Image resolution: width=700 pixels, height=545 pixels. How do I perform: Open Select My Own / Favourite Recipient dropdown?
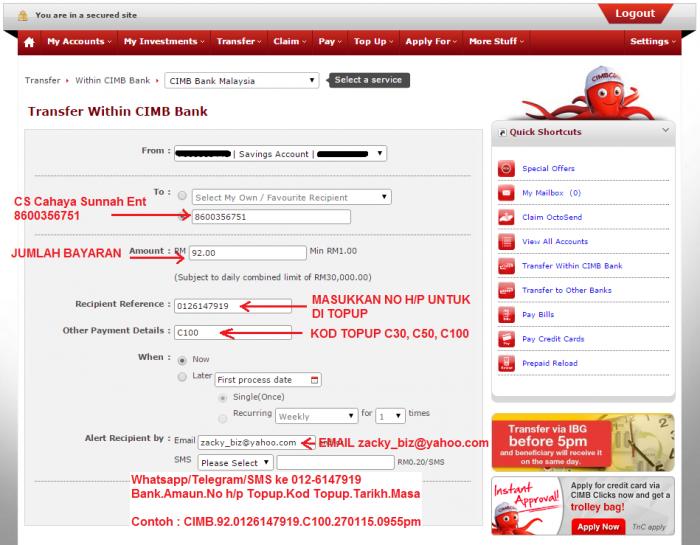[x=292, y=197]
